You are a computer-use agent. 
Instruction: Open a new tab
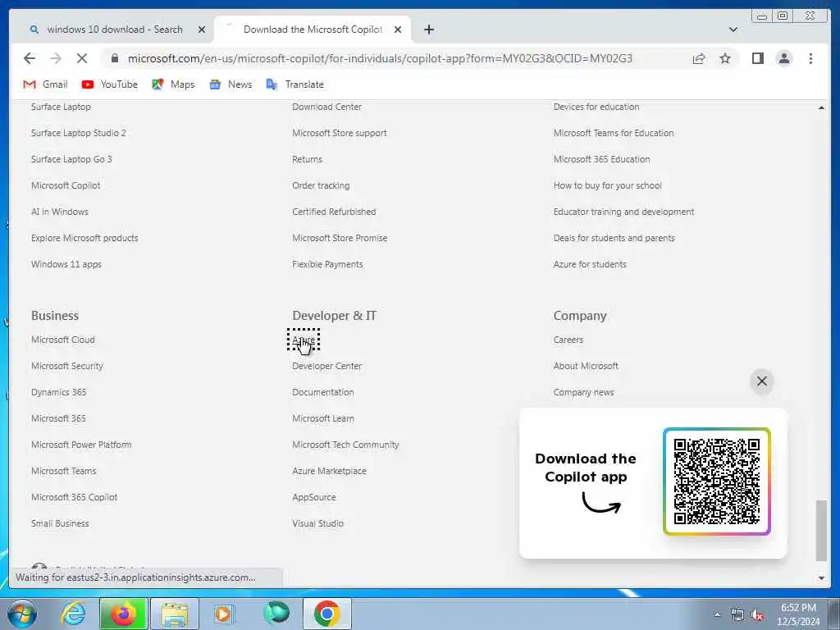pyautogui.click(x=428, y=30)
